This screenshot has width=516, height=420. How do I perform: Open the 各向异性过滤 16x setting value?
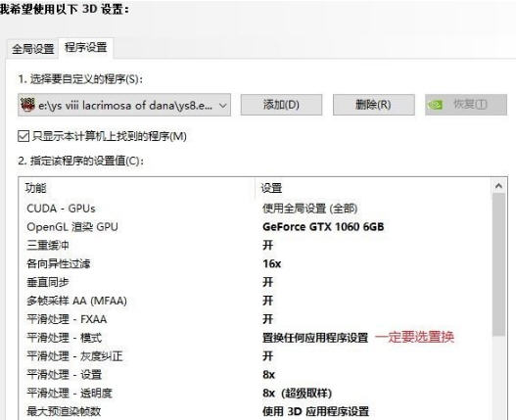(272, 263)
